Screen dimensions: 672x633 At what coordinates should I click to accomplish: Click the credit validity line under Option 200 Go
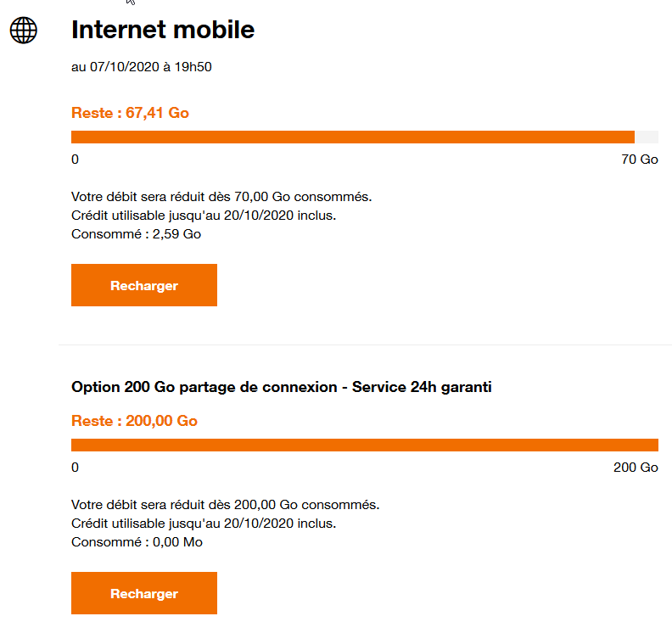click(x=204, y=524)
